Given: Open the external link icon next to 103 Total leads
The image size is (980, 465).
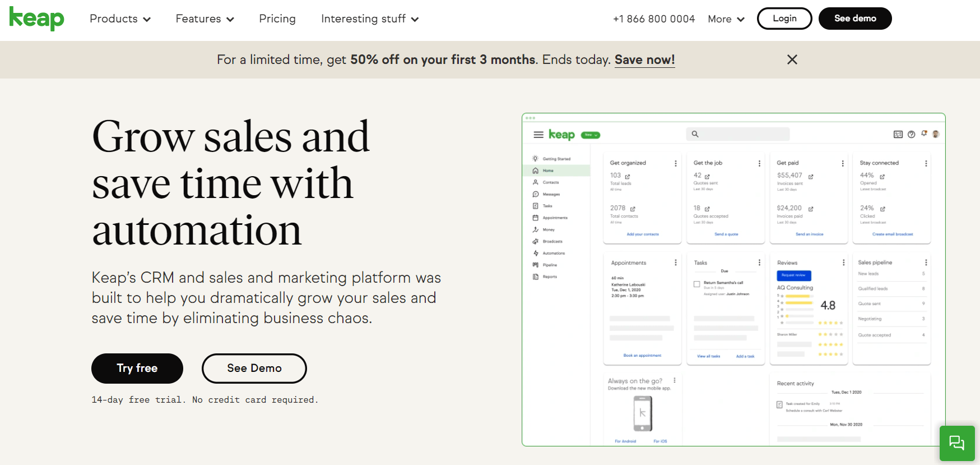Looking at the screenshot, I should coord(628,176).
